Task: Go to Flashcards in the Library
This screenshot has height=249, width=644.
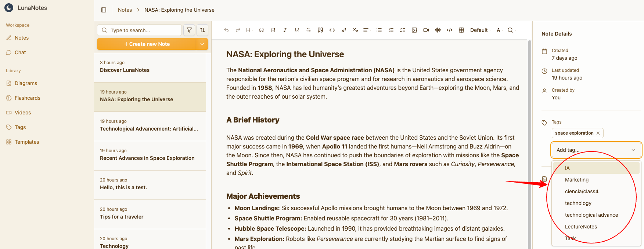Action: coord(28,98)
